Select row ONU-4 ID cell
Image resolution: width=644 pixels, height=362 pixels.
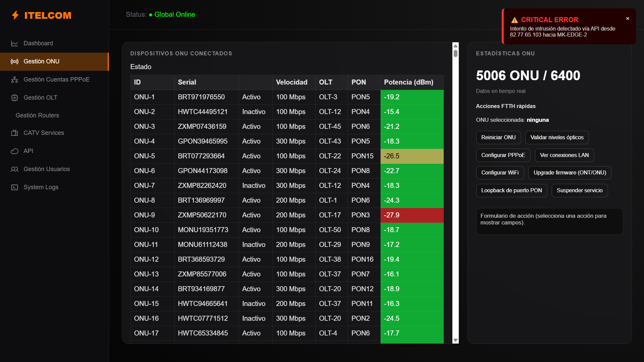click(x=152, y=141)
